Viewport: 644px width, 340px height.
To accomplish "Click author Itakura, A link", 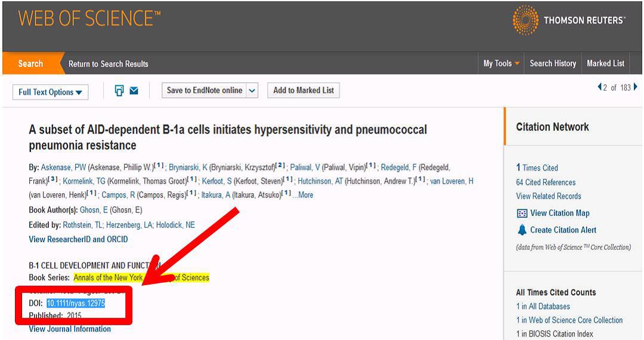I will point(216,195).
